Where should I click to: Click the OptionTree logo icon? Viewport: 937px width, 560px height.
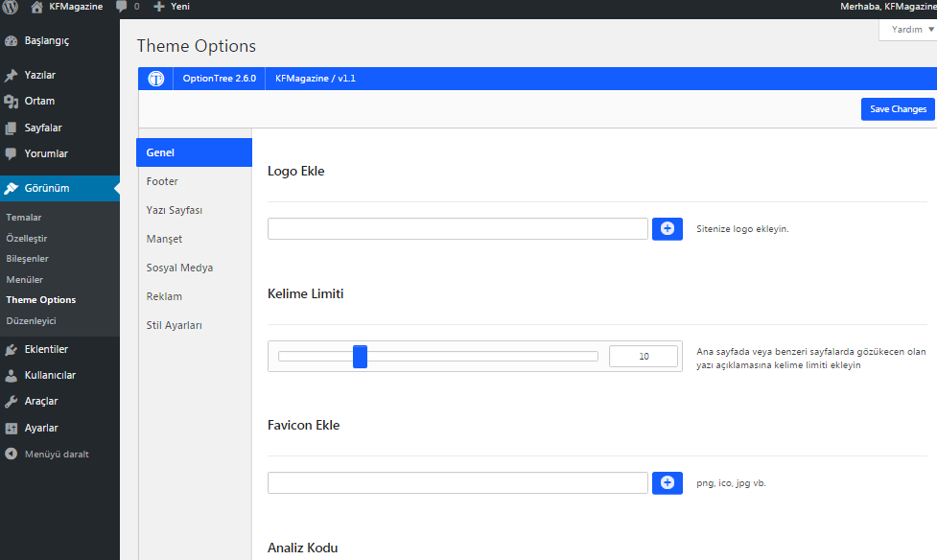pos(156,79)
